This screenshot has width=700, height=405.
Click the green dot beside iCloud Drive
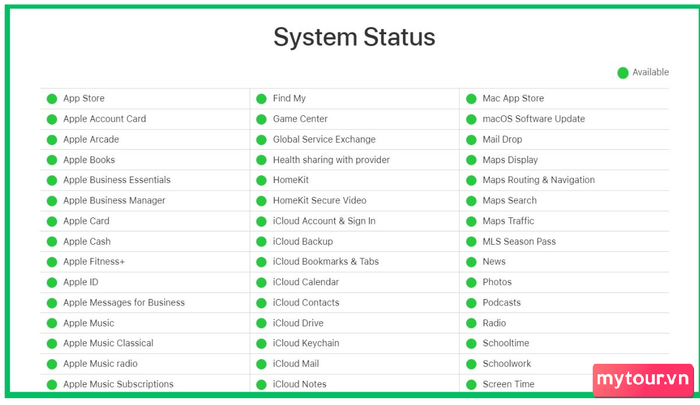pos(261,323)
